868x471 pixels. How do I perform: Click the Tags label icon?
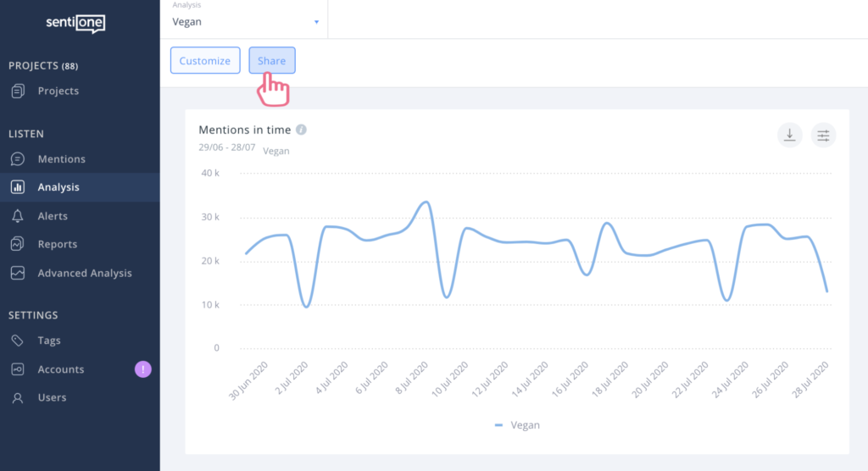pyautogui.click(x=18, y=341)
